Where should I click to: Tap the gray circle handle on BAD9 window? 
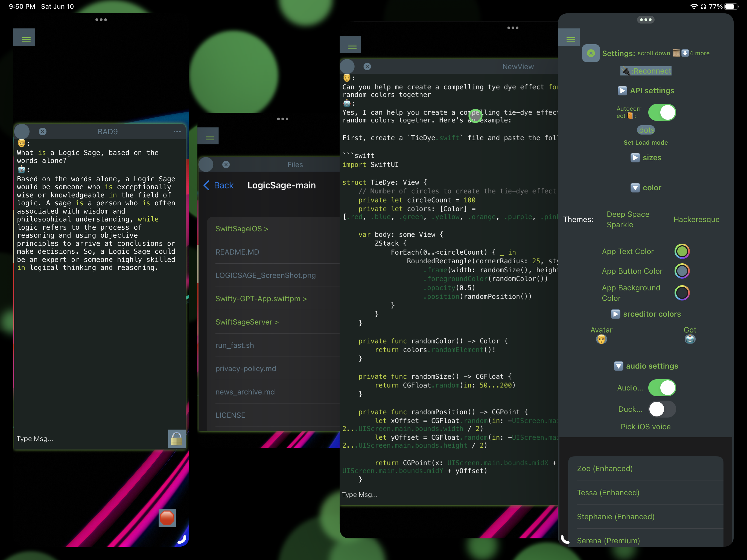[x=22, y=132]
